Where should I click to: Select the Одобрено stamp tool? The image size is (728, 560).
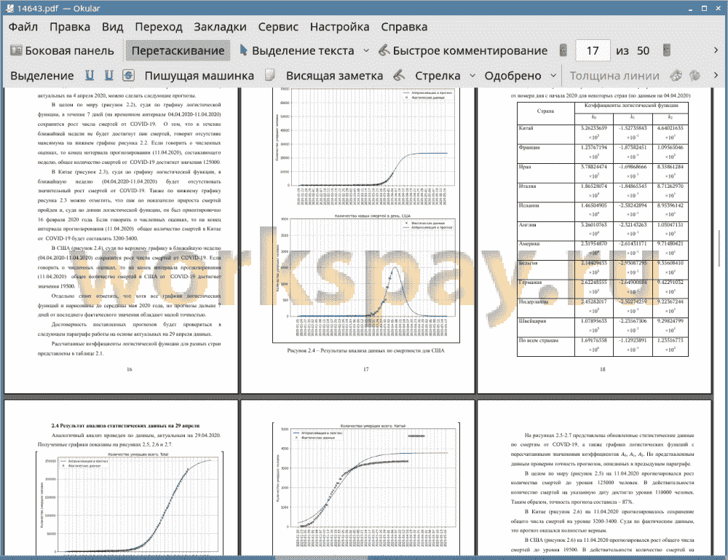tap(513, 76)
